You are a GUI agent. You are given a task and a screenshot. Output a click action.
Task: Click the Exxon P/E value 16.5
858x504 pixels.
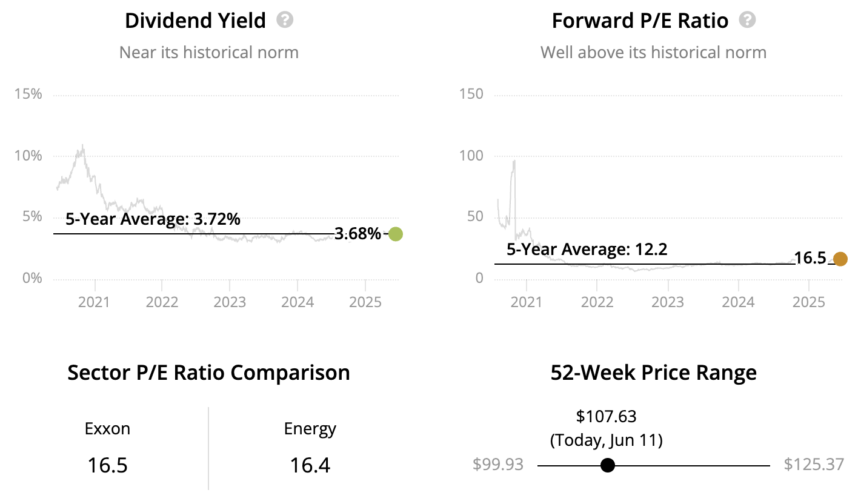[107, 465]
